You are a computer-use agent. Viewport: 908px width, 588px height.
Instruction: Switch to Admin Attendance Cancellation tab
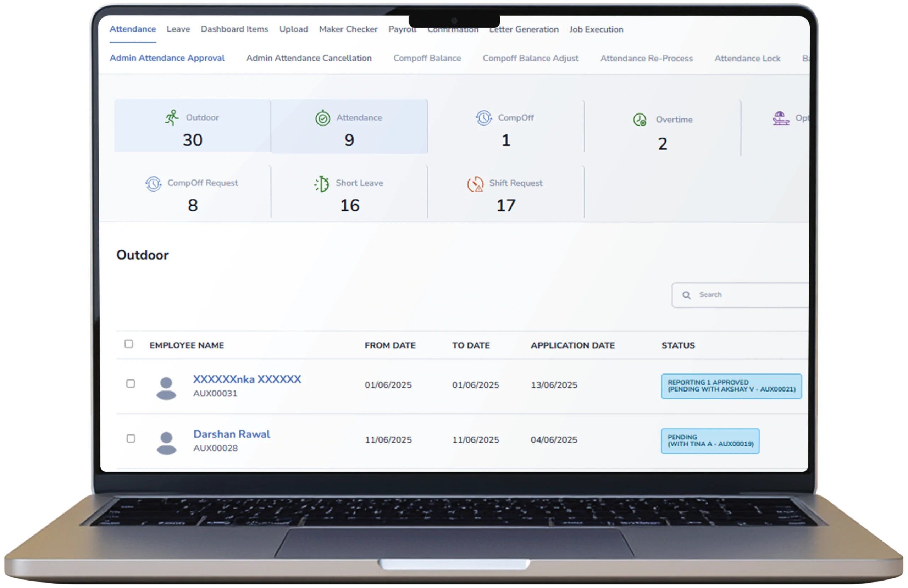tap(309, 58)
